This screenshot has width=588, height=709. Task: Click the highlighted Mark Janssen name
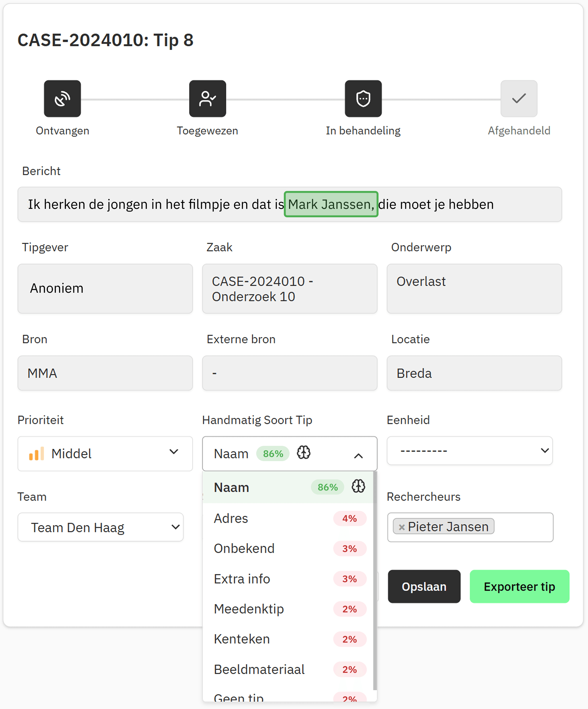(x=331, y=204)
